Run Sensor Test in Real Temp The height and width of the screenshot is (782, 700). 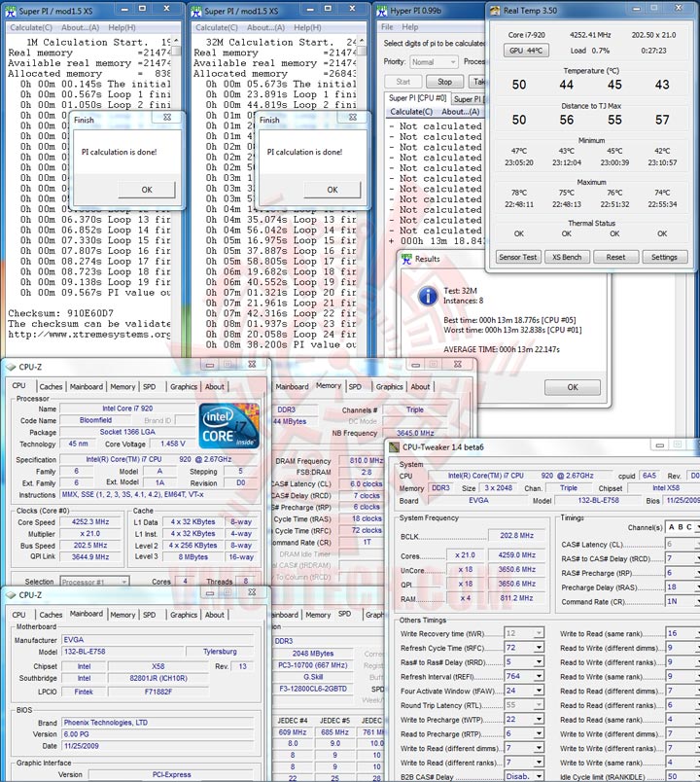pyautogui.click(x=518, y=257)
